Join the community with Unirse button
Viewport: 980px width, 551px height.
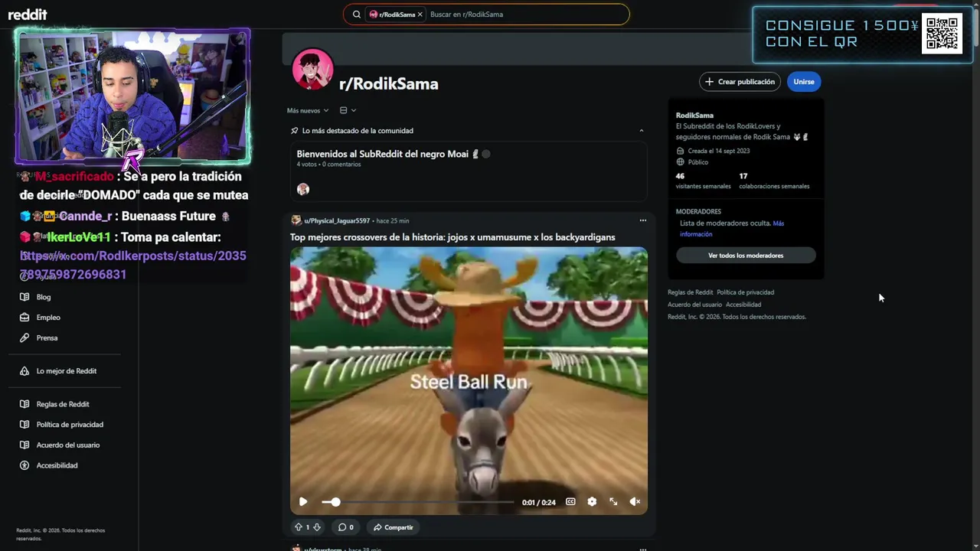tap(804, 82)
